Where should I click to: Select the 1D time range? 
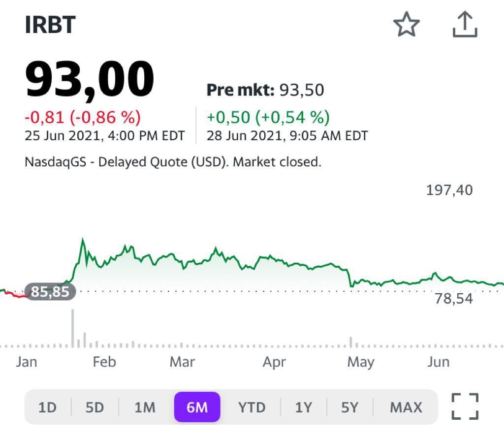point(48,407)
